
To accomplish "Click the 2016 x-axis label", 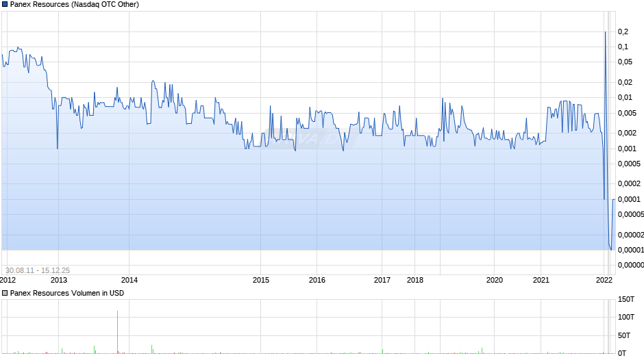I will (x=317, y=280).
